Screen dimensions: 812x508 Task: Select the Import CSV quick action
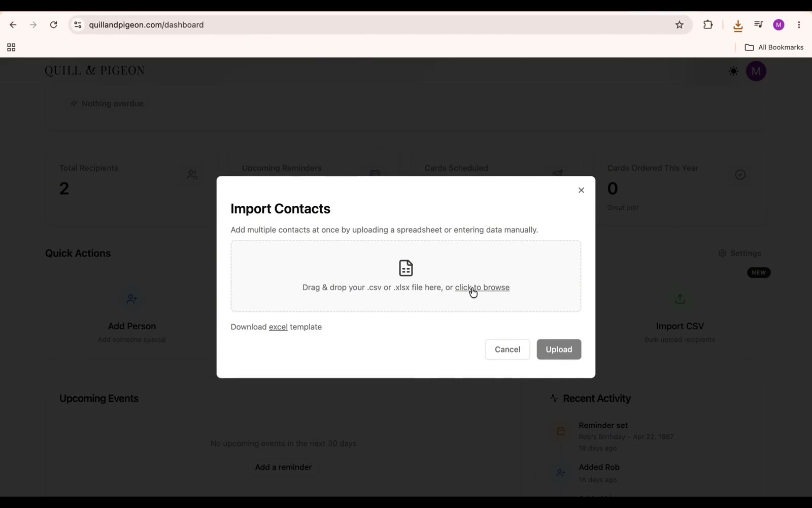point(680,317)
